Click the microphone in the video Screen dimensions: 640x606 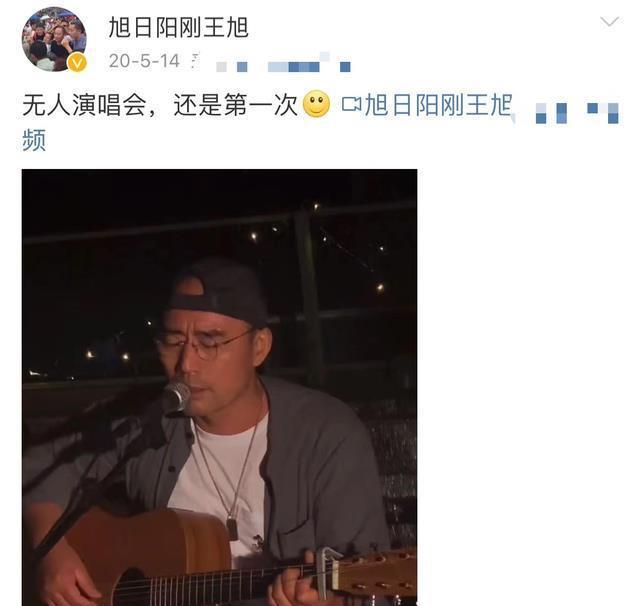[x=175, y=397]
